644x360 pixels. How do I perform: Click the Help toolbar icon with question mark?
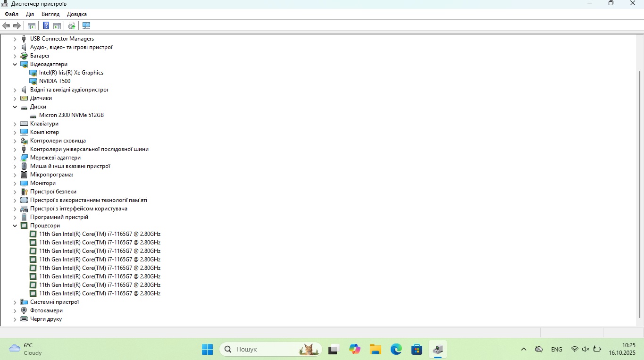click(46, 25)
